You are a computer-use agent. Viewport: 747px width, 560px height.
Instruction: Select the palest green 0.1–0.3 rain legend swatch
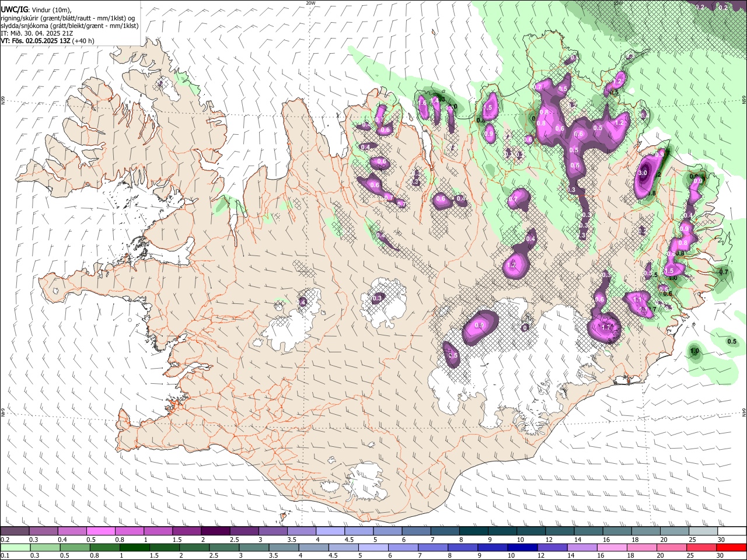tap(15, 547)
